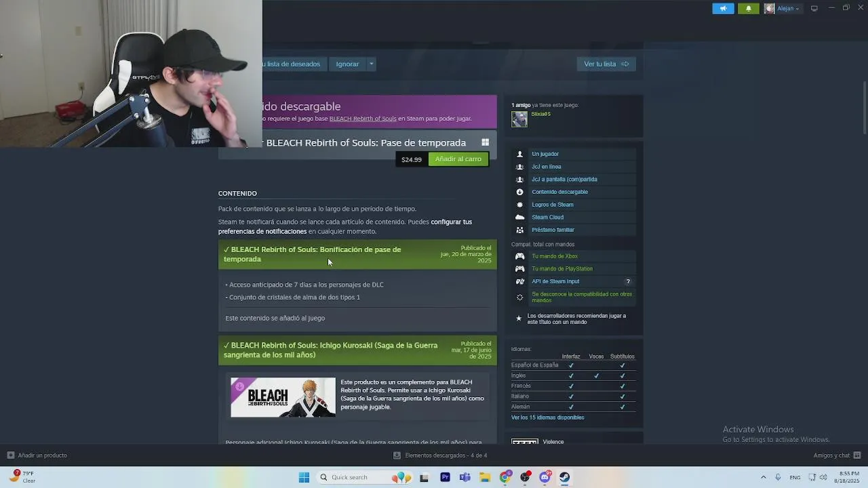Click the Contenido descargable download icon
Screen dimensions: 868x488
pyautogui.click(x=519, y=192)
